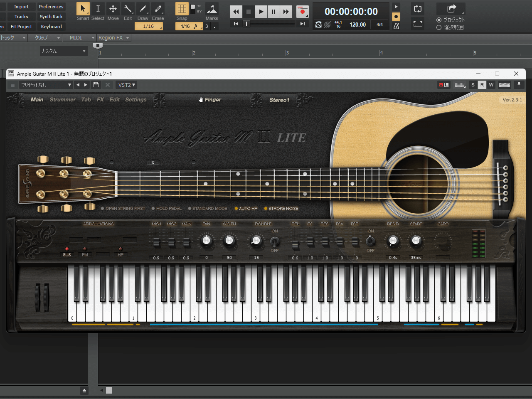Click the Record button in transport
The image size is (532, 399).
coord(302,12)
